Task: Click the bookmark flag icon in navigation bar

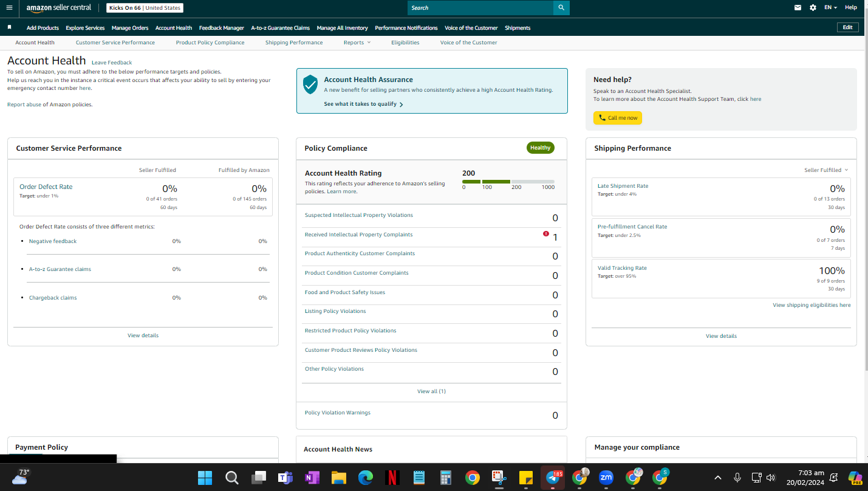Action: pos(9,27)
